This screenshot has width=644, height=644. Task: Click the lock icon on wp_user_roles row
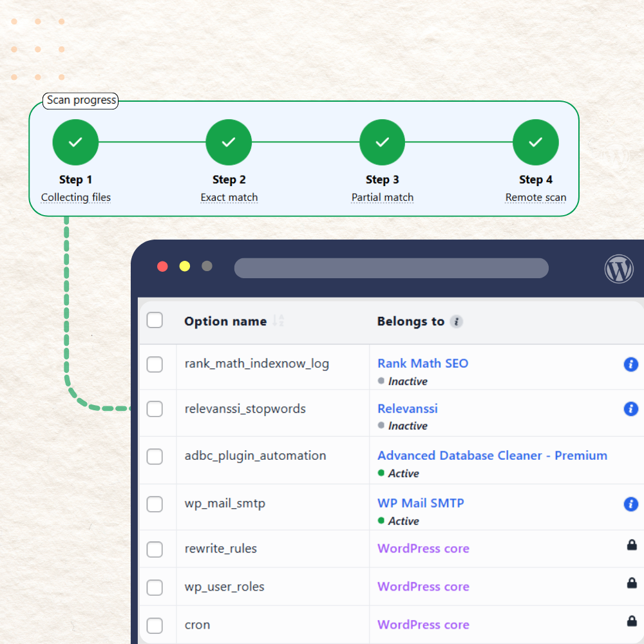click(x=632, y=583)
